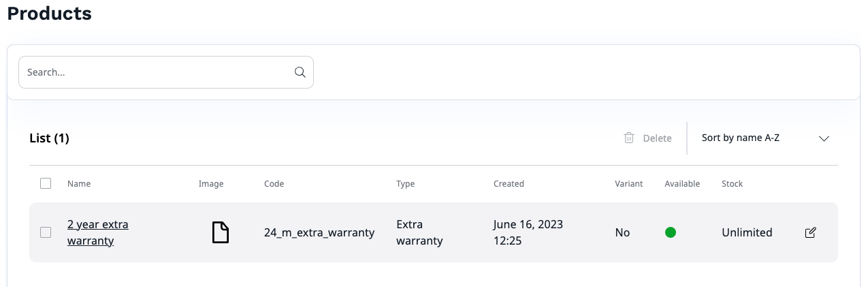Click the Created column header
868x293 pixels.
(509, 184)
